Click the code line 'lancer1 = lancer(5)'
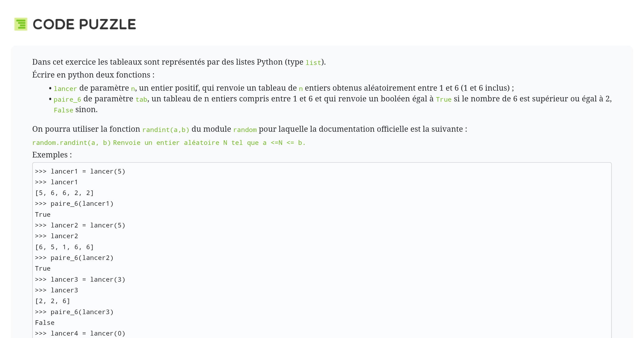Screen dimensions: 644x338 [88, 171]
